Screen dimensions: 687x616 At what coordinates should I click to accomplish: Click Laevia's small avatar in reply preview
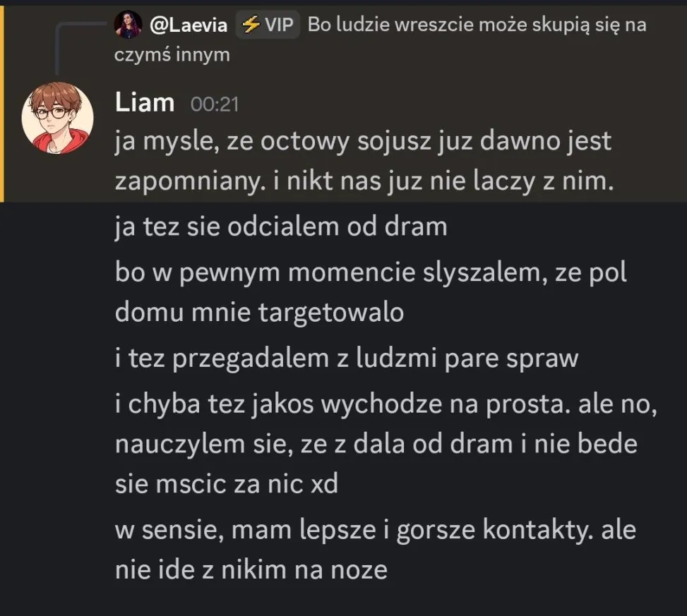[x=128, y=25]
